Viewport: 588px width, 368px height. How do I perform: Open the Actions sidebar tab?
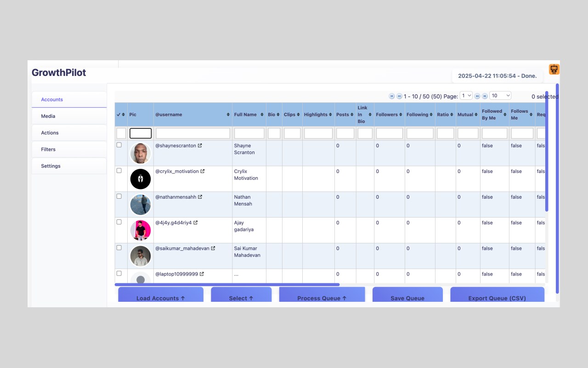click(x=69, y=132)
